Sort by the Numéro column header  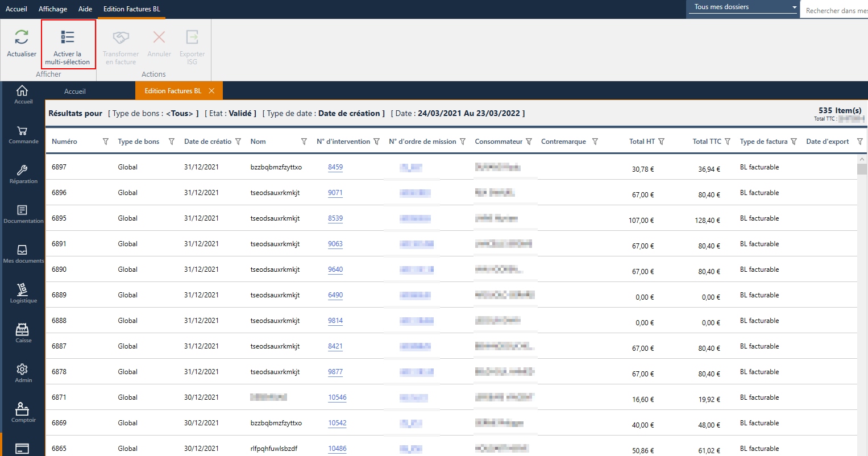tap(64, 142)
